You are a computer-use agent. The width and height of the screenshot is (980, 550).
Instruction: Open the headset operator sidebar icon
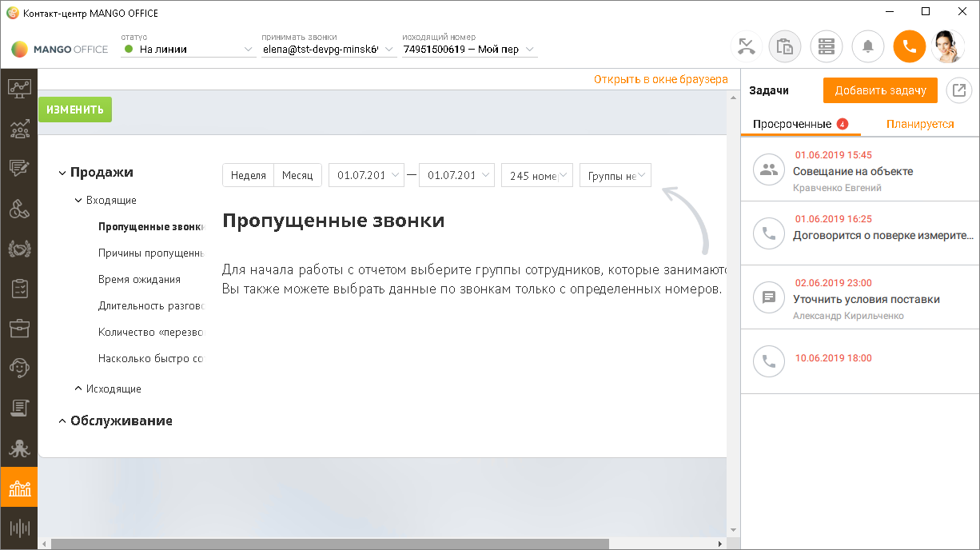(x=19, y=368)
